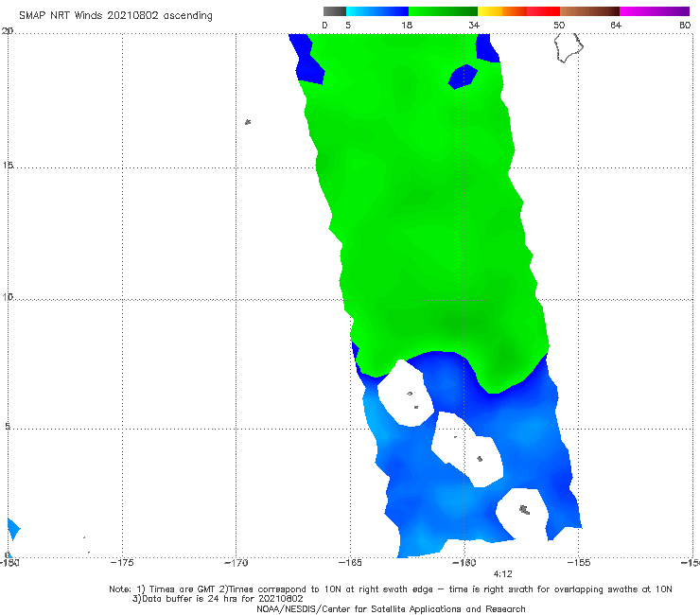
Task: Click the title SMAP NRT Winds 20210802 ascending
Action: [x=115, y=15]
